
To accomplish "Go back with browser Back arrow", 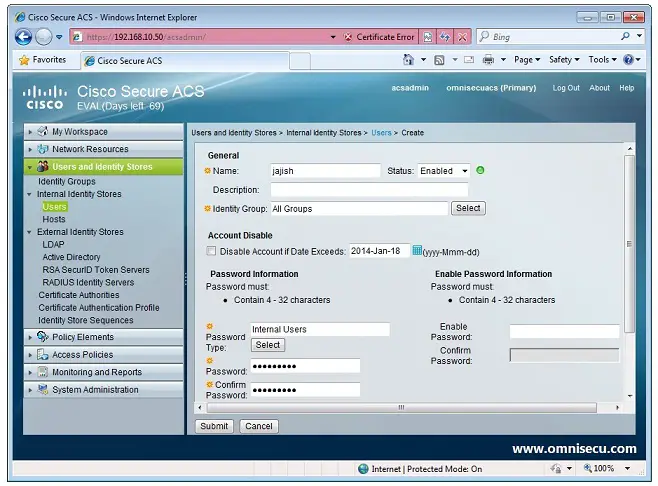I will (24, 37).
